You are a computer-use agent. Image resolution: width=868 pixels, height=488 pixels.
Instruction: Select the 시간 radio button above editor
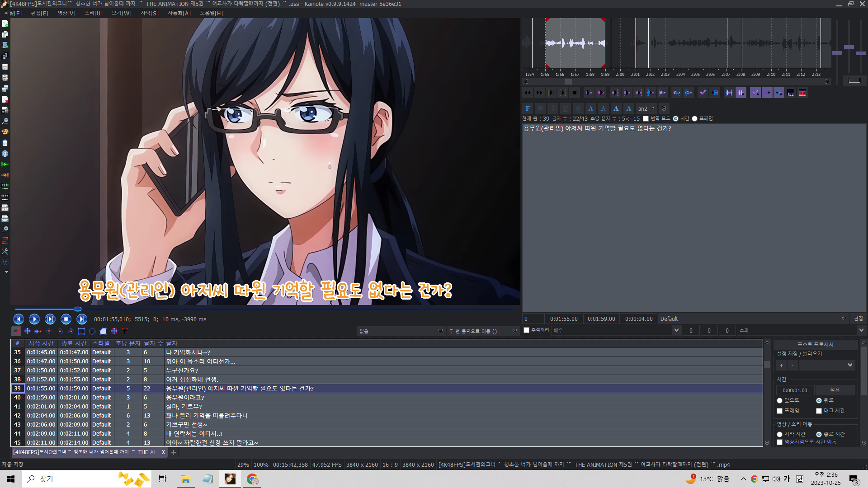click(675, 118)
